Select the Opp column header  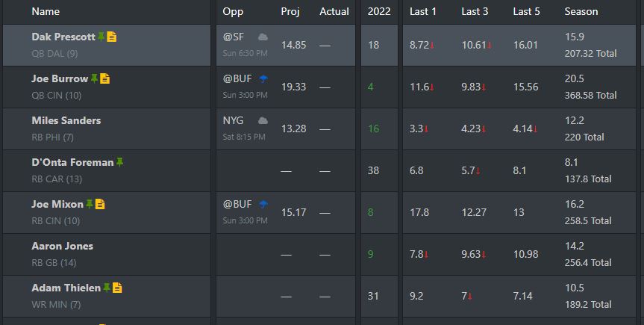point(233,11)
